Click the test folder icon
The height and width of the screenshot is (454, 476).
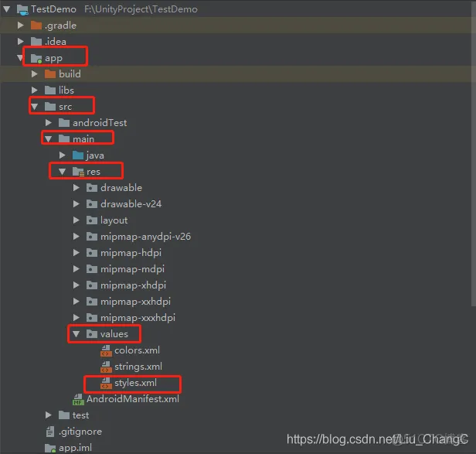(x=64, y=415)
